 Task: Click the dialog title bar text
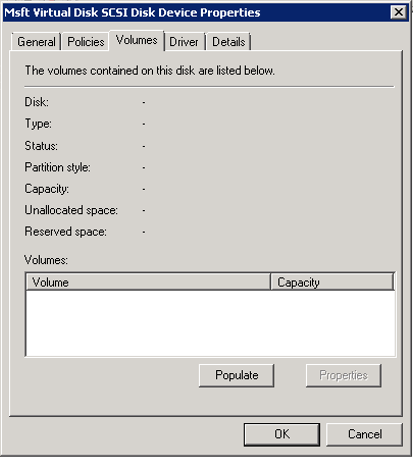(x=132, y=12)
